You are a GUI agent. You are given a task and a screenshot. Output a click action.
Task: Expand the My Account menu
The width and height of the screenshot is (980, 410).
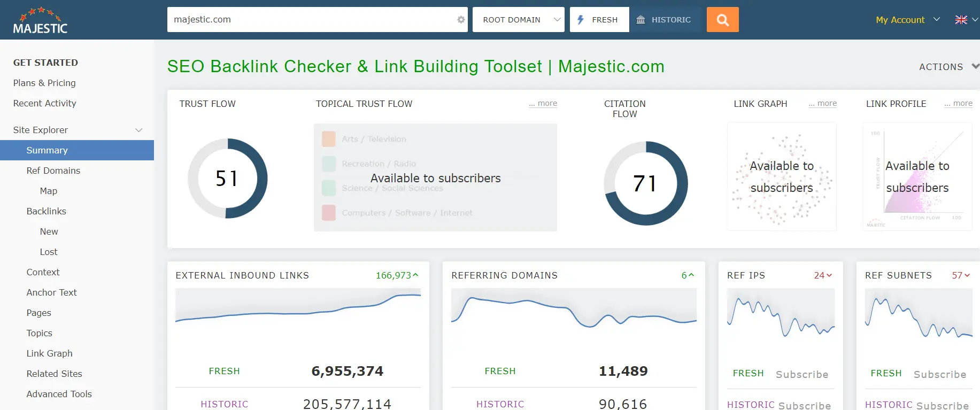click(x=907, y=20)
